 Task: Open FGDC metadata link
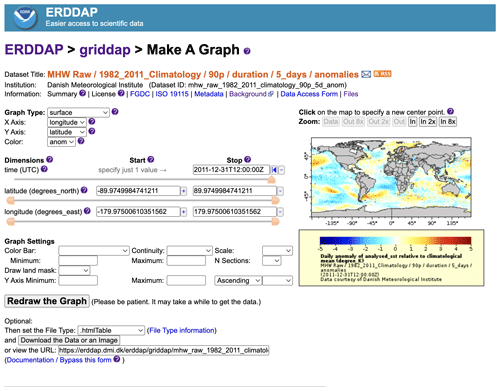tap(140, 94)
